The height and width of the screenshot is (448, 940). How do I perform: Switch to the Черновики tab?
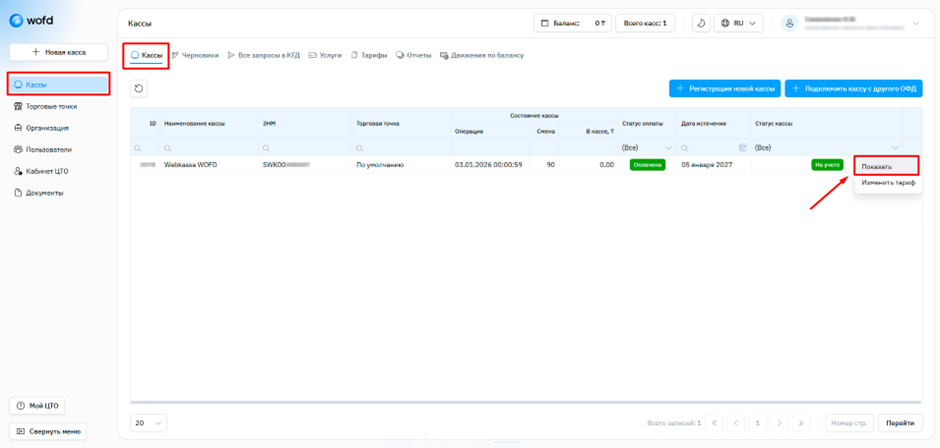(x=195, y=55)
